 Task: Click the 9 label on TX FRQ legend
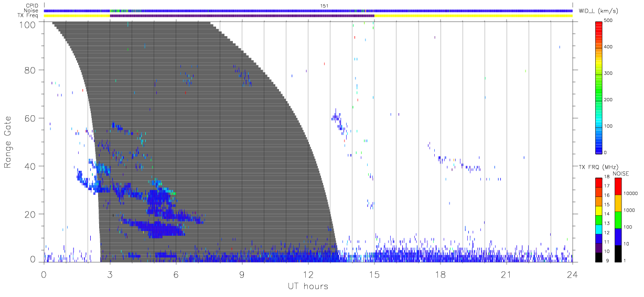pos(607,261)
